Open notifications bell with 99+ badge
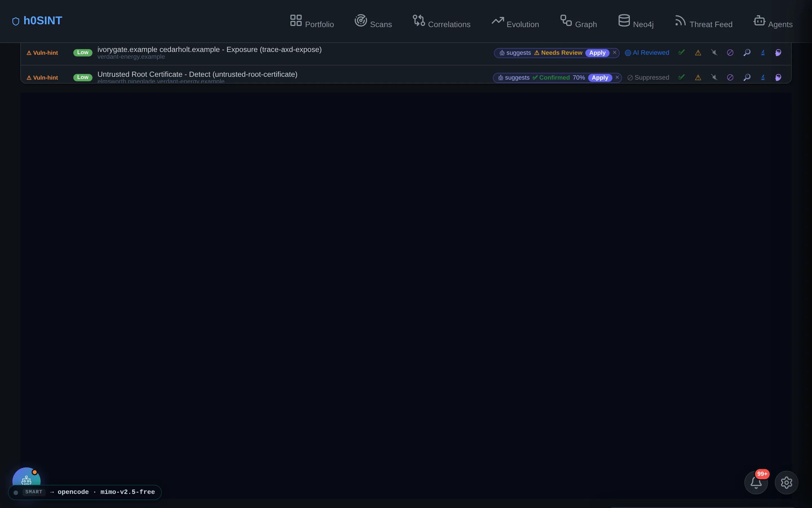Screen dimensions: 812x508 tap(756, 483)
